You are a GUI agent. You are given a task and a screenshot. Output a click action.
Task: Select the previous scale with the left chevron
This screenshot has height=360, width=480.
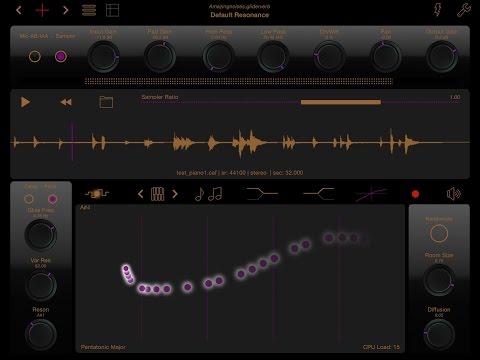point(140,194)
